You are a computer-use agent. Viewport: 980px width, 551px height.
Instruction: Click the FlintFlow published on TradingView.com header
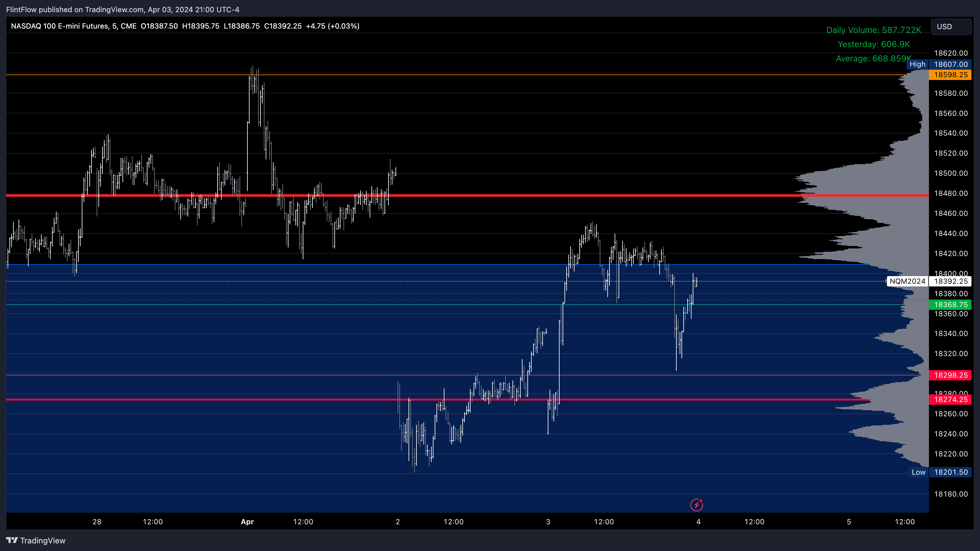click(x=122, y=9)
